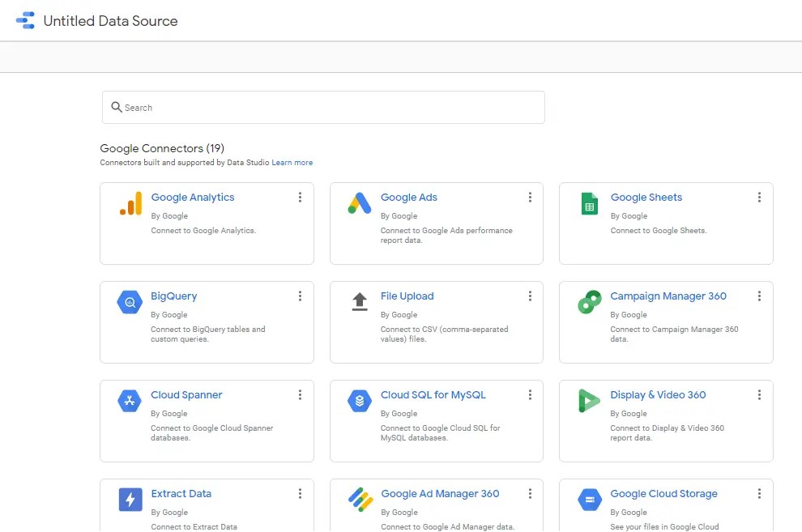Select Campaign Manager 360 connector title

668,296
